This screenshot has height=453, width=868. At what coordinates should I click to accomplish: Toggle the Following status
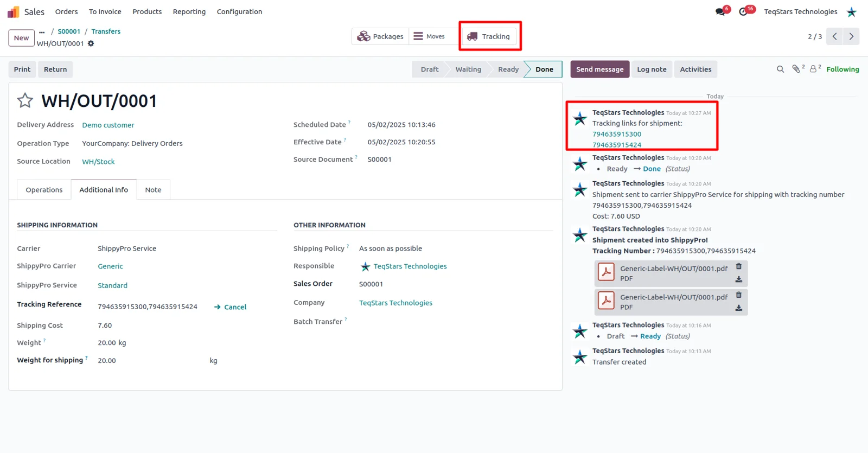[843, 69]
